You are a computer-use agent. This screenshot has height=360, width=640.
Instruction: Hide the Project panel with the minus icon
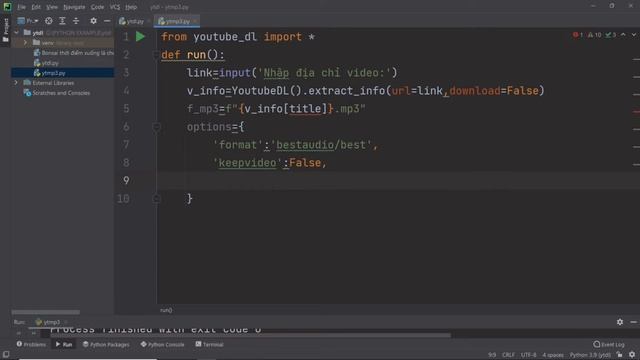(107, 21)
